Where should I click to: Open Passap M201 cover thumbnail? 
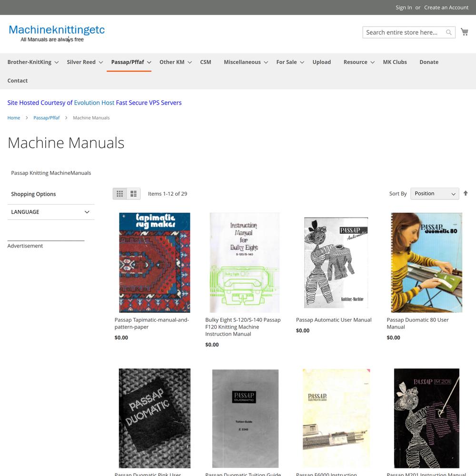pyautogui.click(x=426, y=418)
